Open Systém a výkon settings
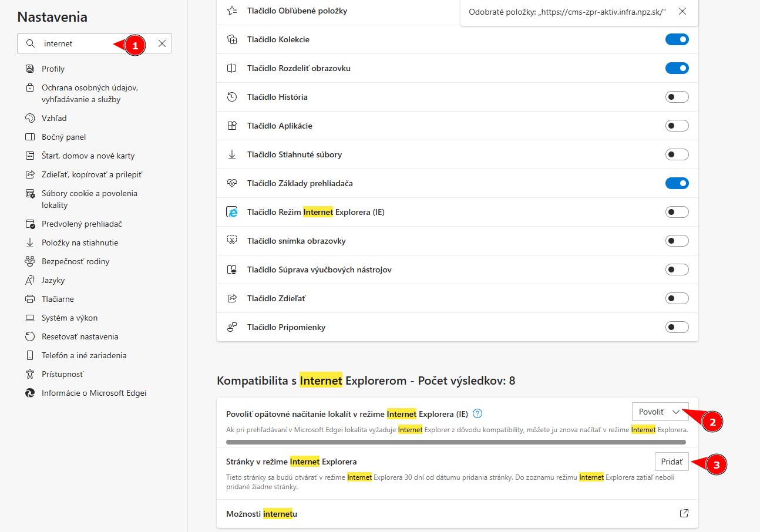Screen dimensions: 760x532 click(69, 318)
